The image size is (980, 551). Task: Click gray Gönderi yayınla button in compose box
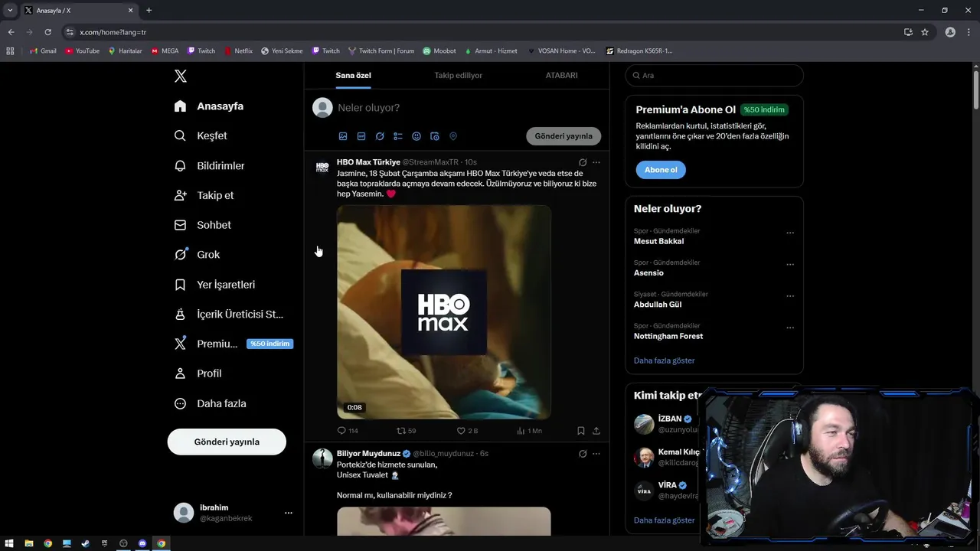[x=563, y=136]
